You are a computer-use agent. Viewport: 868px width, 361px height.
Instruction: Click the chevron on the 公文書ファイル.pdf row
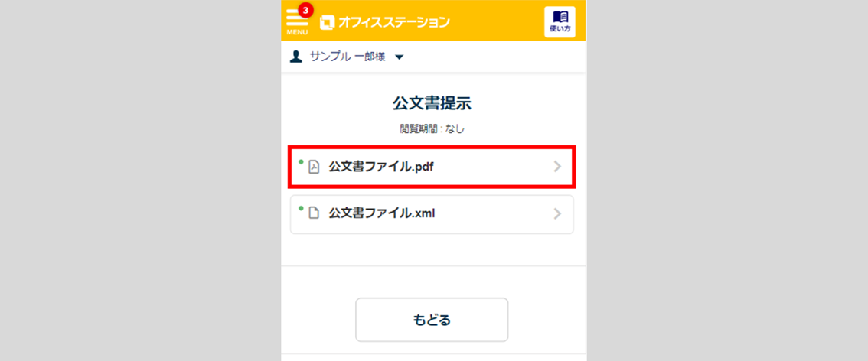[x=557, y=167]
